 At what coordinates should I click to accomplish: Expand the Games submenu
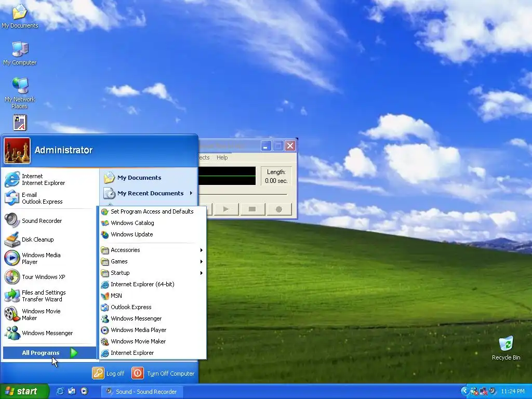click(x=152, y=262)
